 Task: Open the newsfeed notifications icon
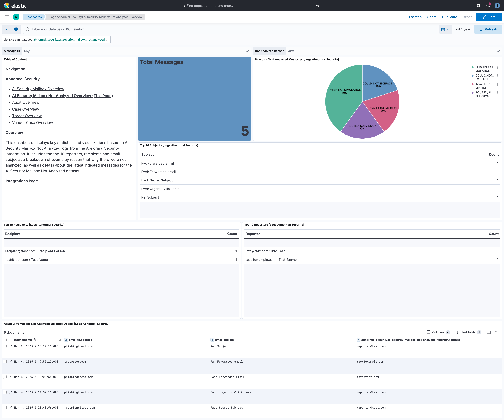click(x=488, y=6)
